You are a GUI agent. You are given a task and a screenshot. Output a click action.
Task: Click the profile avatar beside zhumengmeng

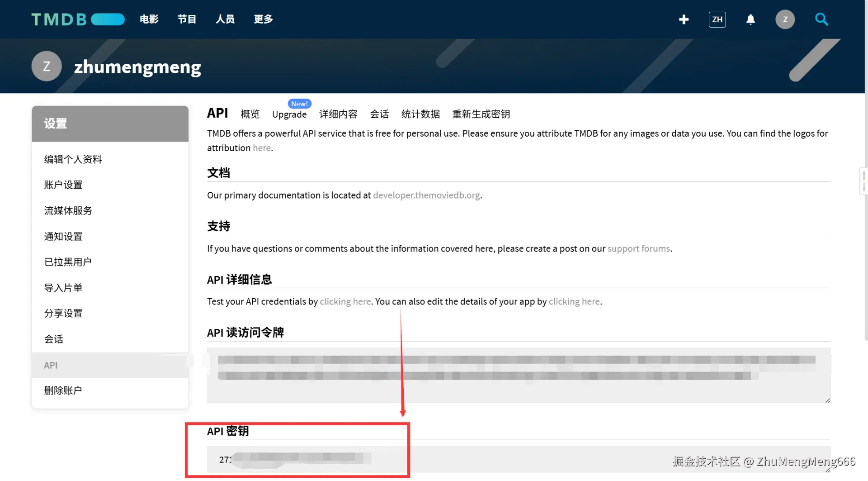[x=47, y=66]
